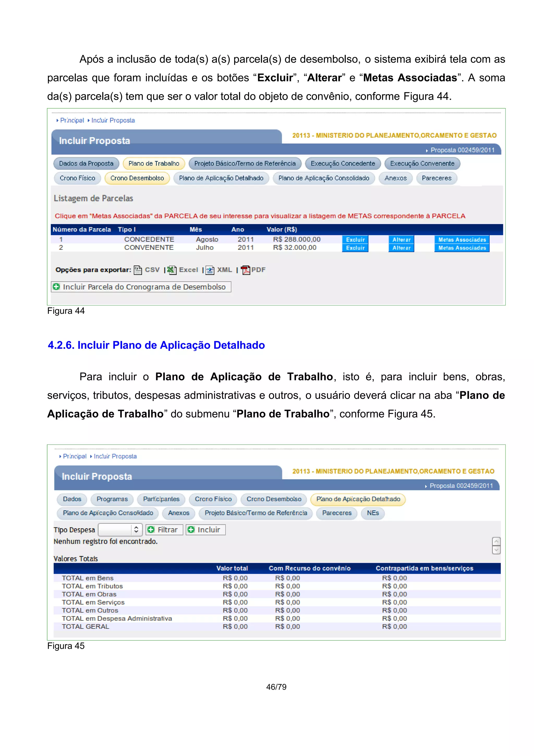The height and width of the screenshot is (756, 534).
Task: Open the Tipo Despesa dropdown
Action: pos(120,530)
